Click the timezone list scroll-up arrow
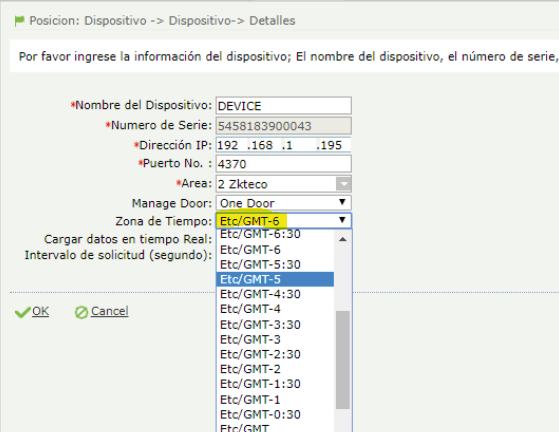 (x=343, y=239)
